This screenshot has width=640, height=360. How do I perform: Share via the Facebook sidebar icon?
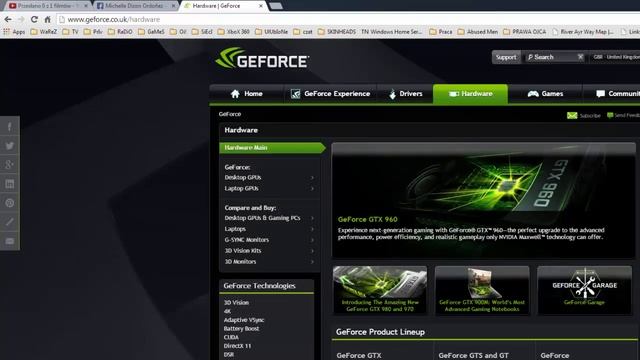pyautogui.click(x=9, y=127)
